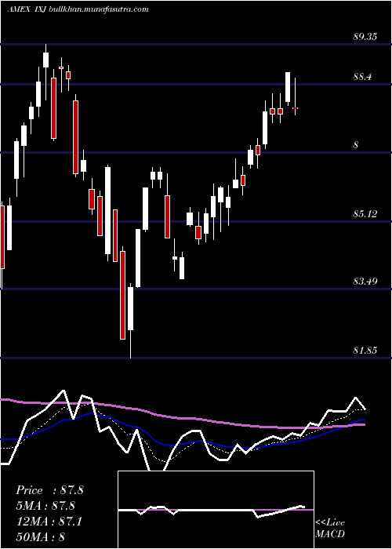
Task: Click the 89.35 price level label
Action: (365, 36)
